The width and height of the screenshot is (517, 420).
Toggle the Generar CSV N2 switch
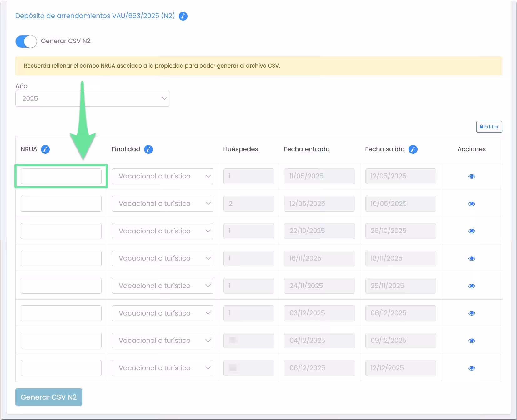pyautogui.click(x=26, y=41)
